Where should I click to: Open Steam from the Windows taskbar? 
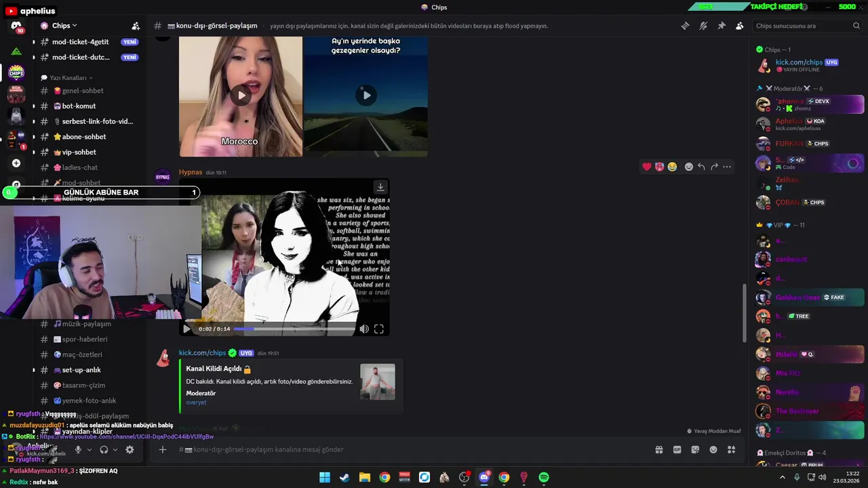(x=344, y=477)
